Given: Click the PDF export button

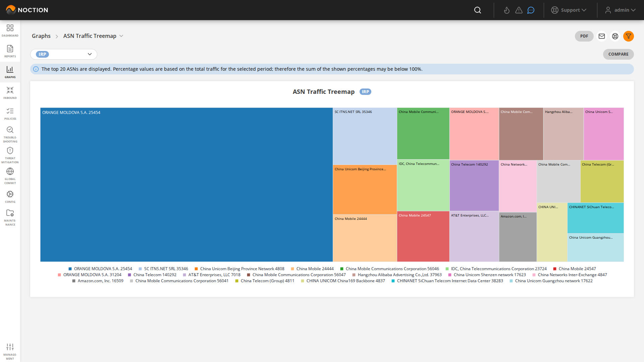Looking at the screenshot, I should click(x=584, y=36).
